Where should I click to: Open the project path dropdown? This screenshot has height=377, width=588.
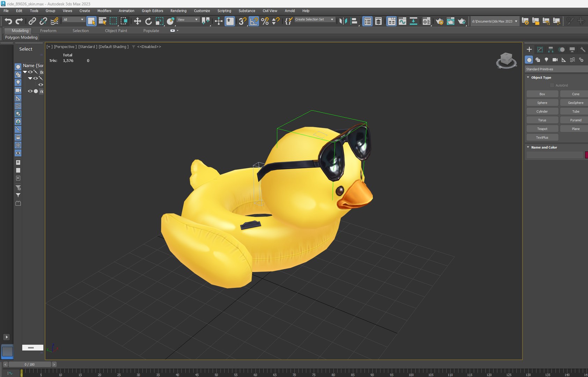[494, 21]
